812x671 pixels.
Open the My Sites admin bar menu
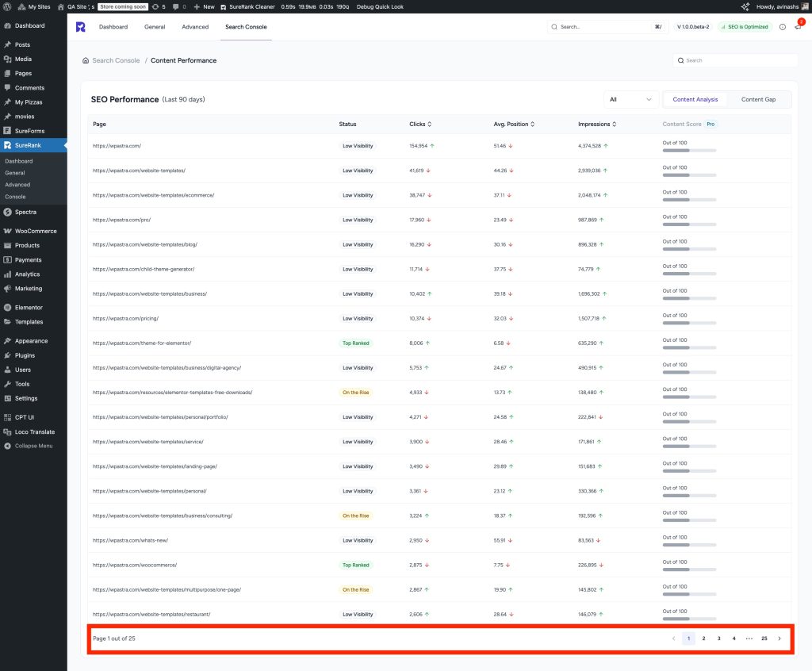[34, 6]
